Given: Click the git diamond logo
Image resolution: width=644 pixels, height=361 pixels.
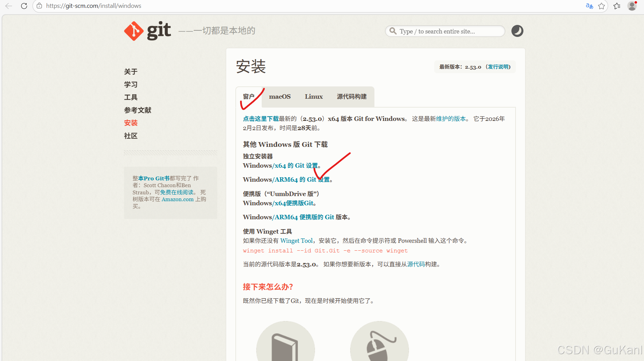Looking at the screenshot, I should pos(134,31).
